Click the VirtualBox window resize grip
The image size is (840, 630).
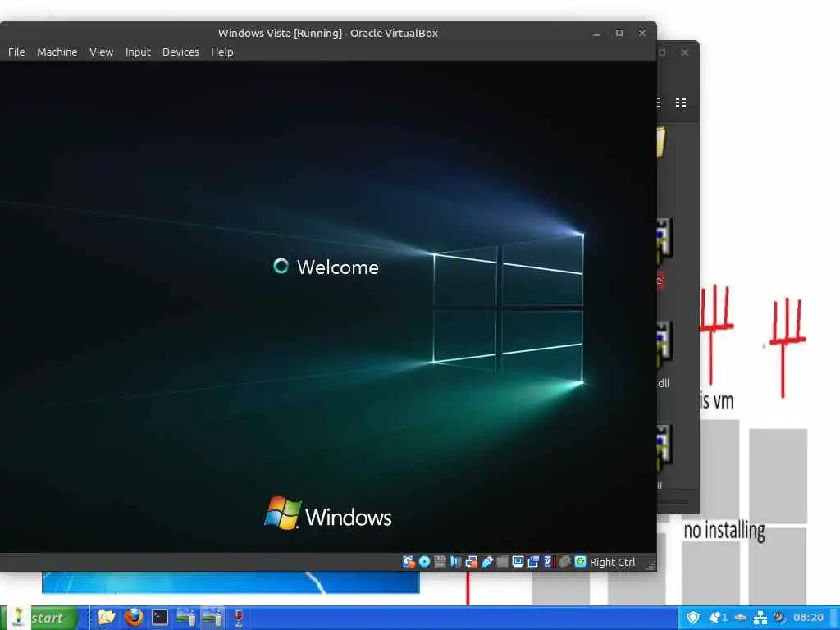tap(651, 566)
